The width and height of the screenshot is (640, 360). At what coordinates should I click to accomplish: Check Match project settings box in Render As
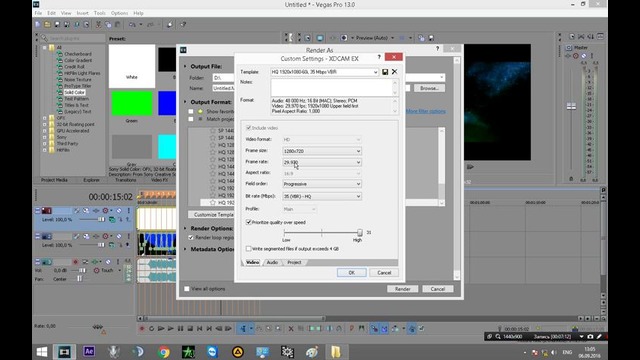point(191,119)
